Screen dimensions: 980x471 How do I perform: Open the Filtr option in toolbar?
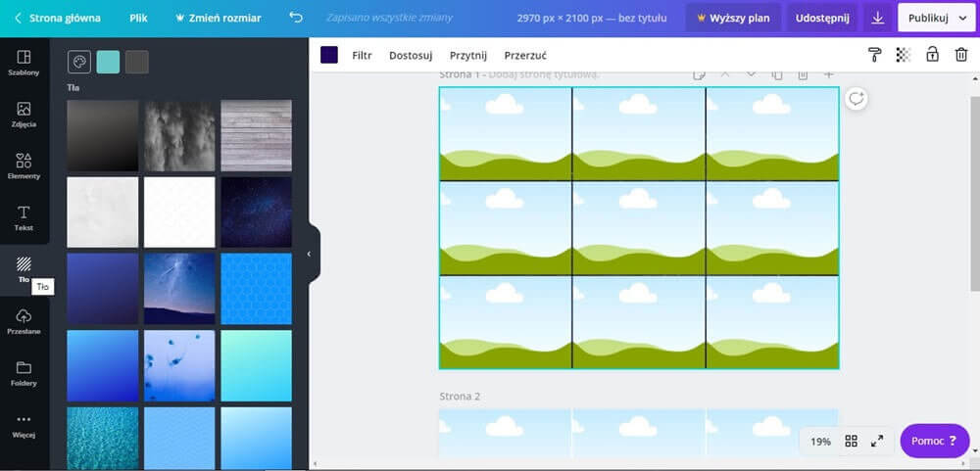pos(362,55)
